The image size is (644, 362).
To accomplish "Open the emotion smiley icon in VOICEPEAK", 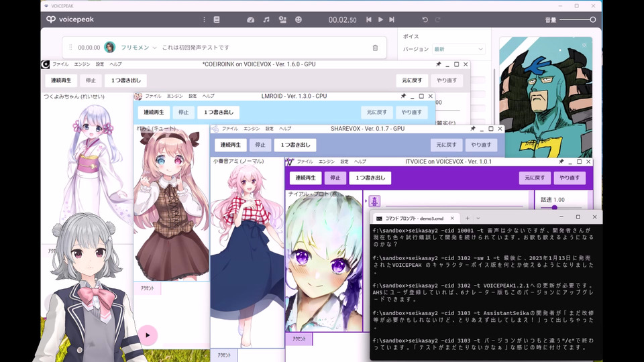I will click(299, 19).
